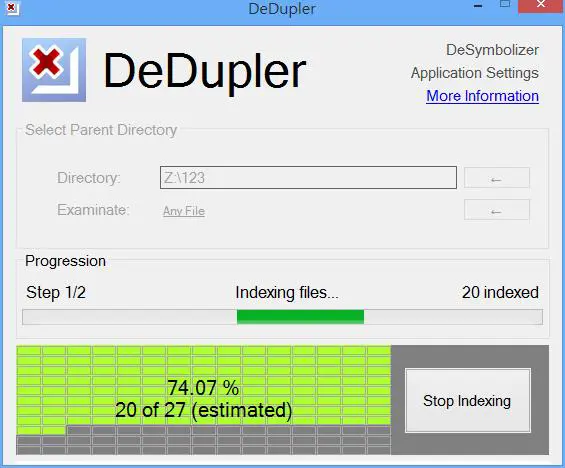Click the Any File examinate link

pyautogui.click(x=184, y=211)
